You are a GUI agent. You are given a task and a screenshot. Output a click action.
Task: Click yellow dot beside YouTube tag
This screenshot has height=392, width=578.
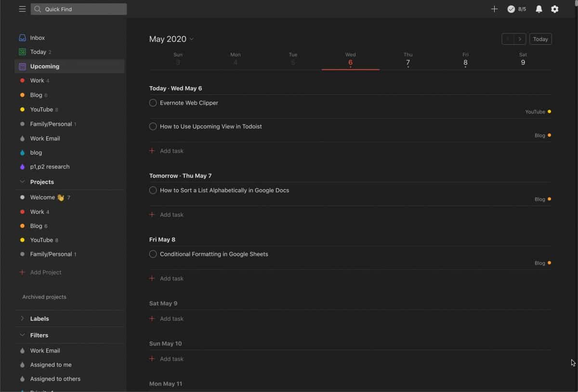(550, 112)
